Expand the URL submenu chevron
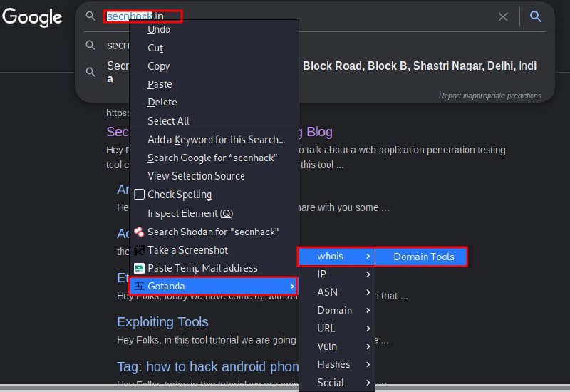This screenshot has width=570, height=392. point(368,329)
